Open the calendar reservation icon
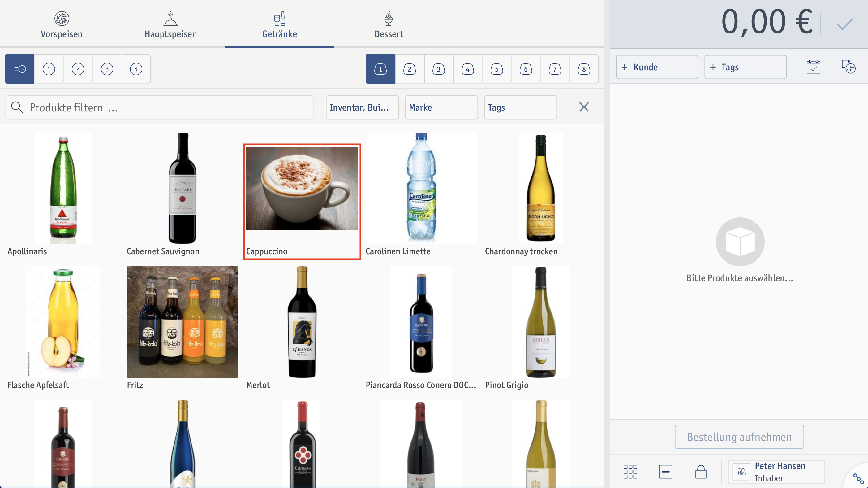 pos(813,67)
